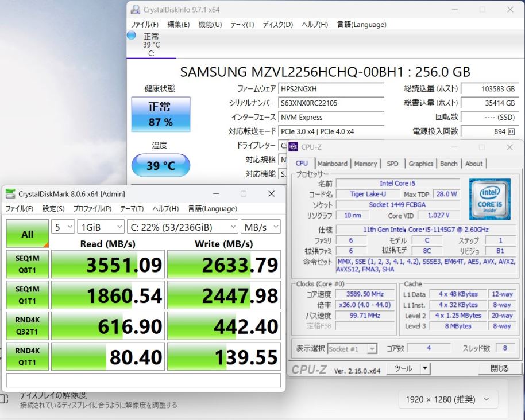Open 編集(E) menu in CrystalDiskInfo
525x420 pixels.
click(x=178, y=25)
